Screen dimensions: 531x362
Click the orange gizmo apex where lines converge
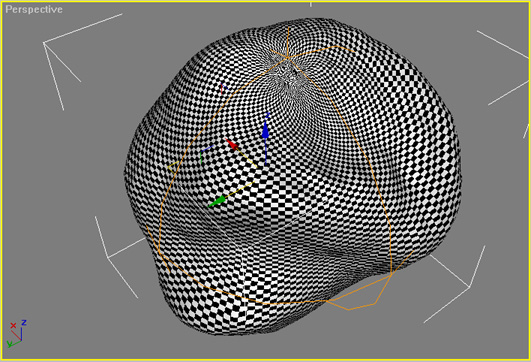point(288,58)
